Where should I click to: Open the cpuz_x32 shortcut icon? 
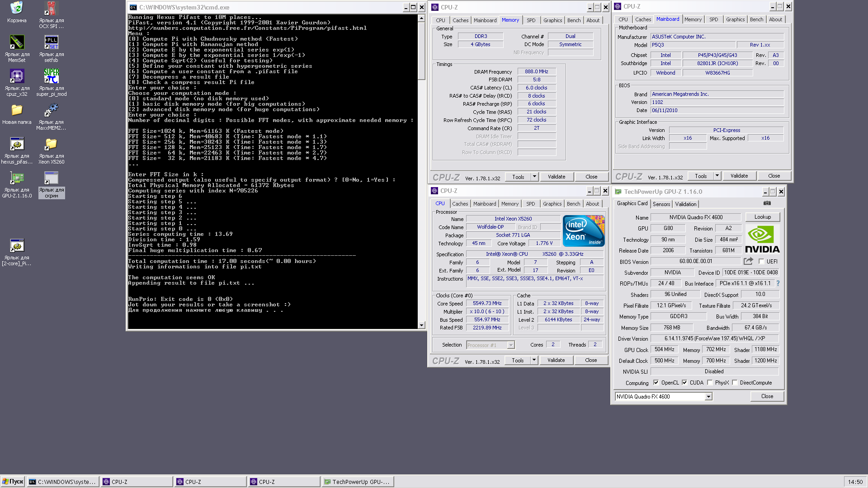[17, 76]
